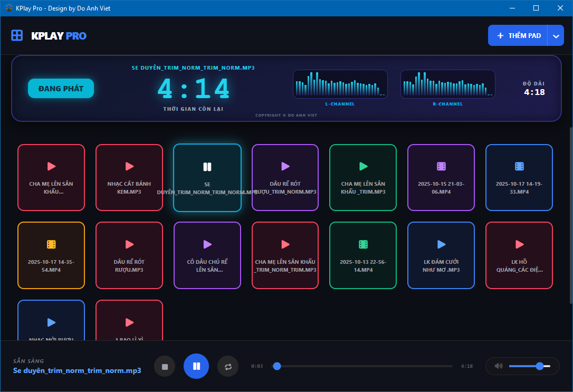Play the Cha Mẹ Lên Sân Khấu _trim.mp3 pad
The width and height of the screenshot is (573, 392).
(x=363, y=178)
